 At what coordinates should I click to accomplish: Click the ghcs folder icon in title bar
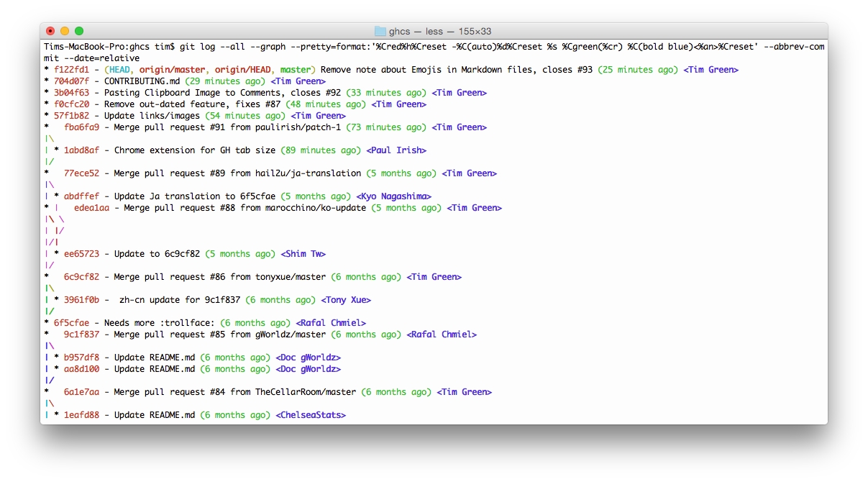coord(380,31)
